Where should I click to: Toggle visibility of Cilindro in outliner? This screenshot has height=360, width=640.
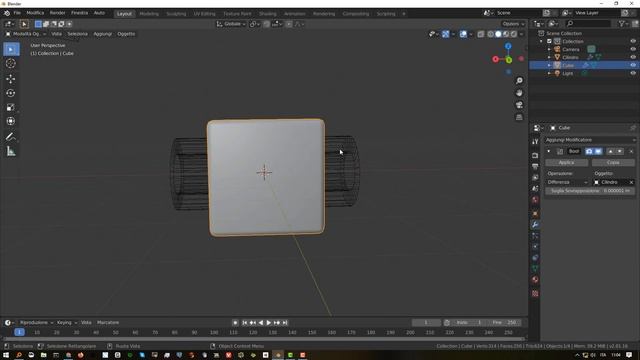click(x=633, y=57)
